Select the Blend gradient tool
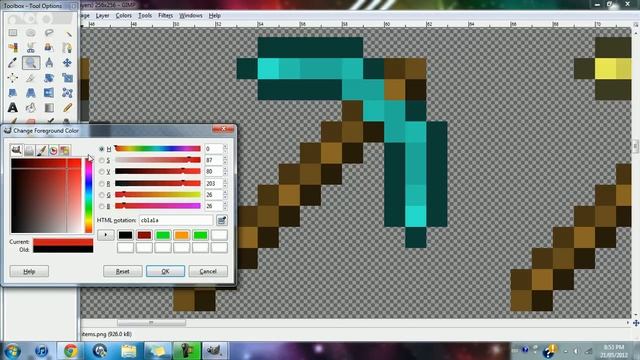Viewport: 640px width, 360px height. 49,108
